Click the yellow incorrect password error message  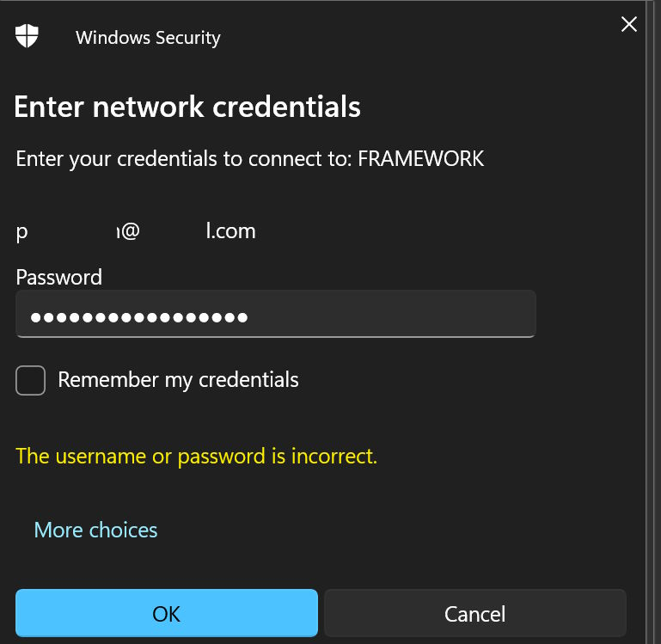pos(196,456)
